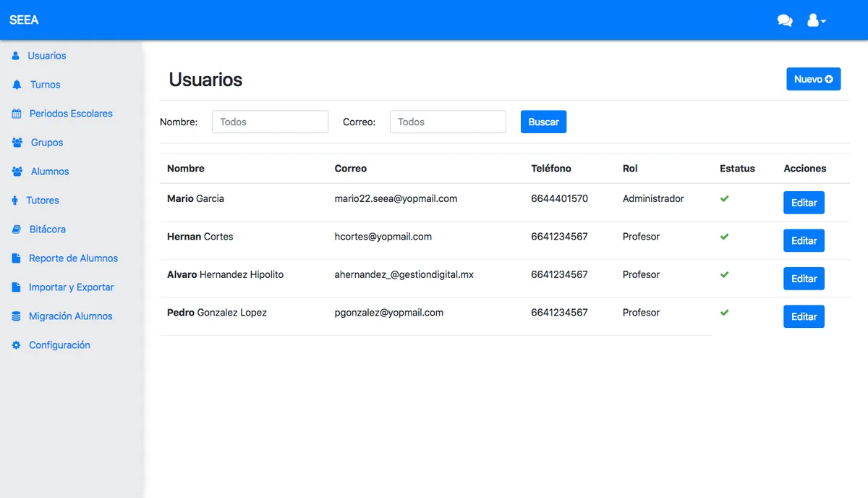The height and width of the screenshot is (498, 868).
Task: Click the Nuevo button to add user
Action: [x=814, y=79]
